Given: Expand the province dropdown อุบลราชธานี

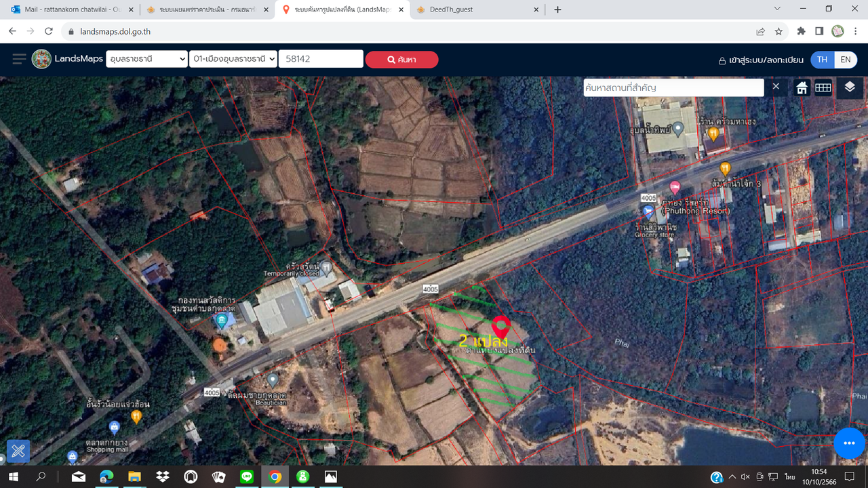Looking at the screenshot, I should pyautogui.click(x=146, y=59).
